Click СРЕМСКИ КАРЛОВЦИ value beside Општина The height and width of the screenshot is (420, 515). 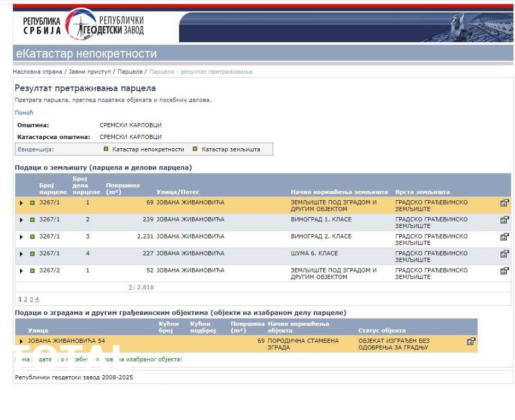click(131, 125)
